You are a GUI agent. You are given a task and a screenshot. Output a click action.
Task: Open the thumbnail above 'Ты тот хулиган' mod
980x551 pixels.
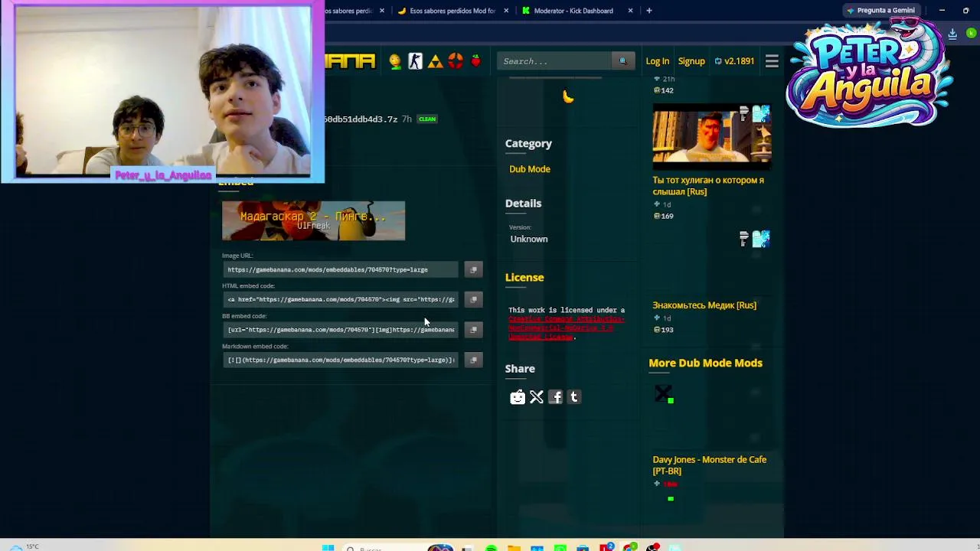click(x=712, y=136)
